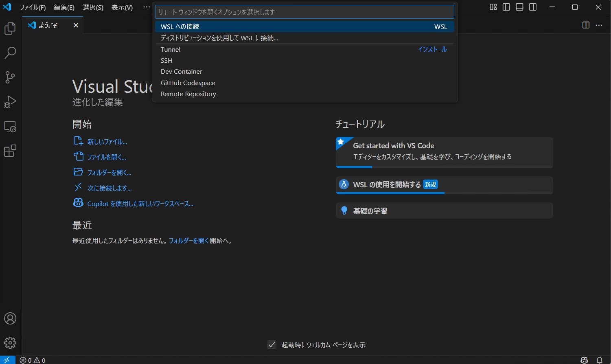Select the Dev Container option
Viewport: 611px width, 364px height.
pyautogui.click(x=304, y=71)
